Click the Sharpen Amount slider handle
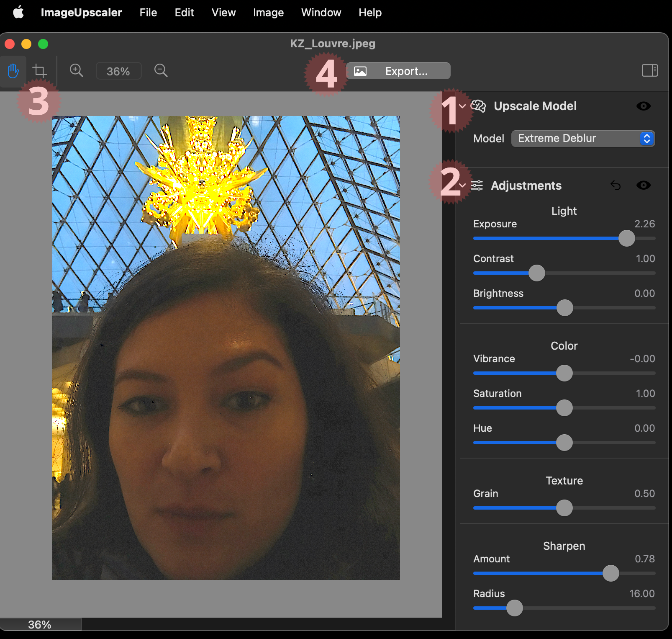672x639 pixels. [610, 573]
